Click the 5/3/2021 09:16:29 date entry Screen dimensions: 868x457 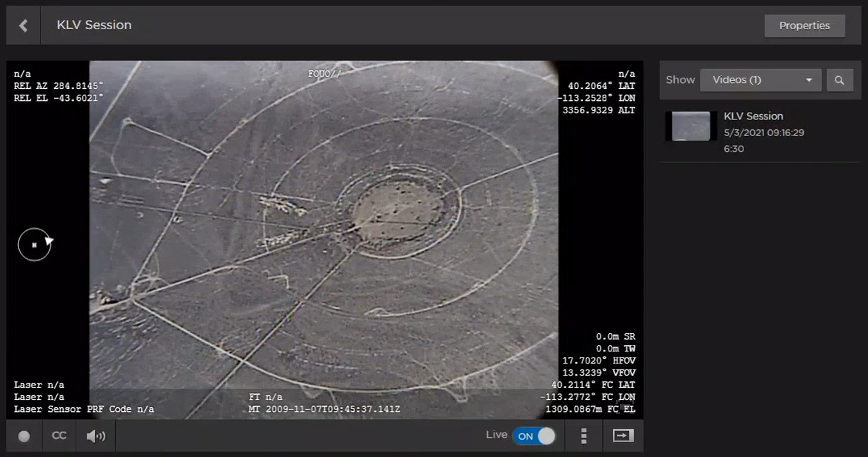[763, 133]
